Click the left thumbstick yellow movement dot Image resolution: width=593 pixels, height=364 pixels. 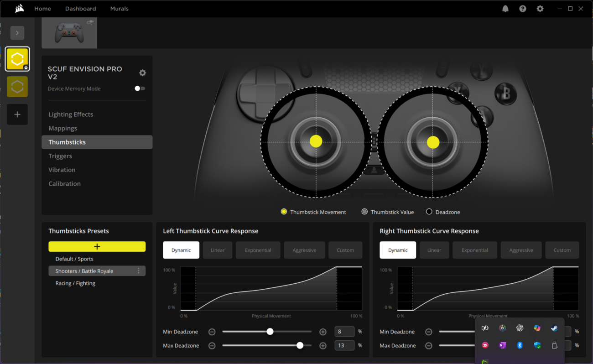point(316,141)
